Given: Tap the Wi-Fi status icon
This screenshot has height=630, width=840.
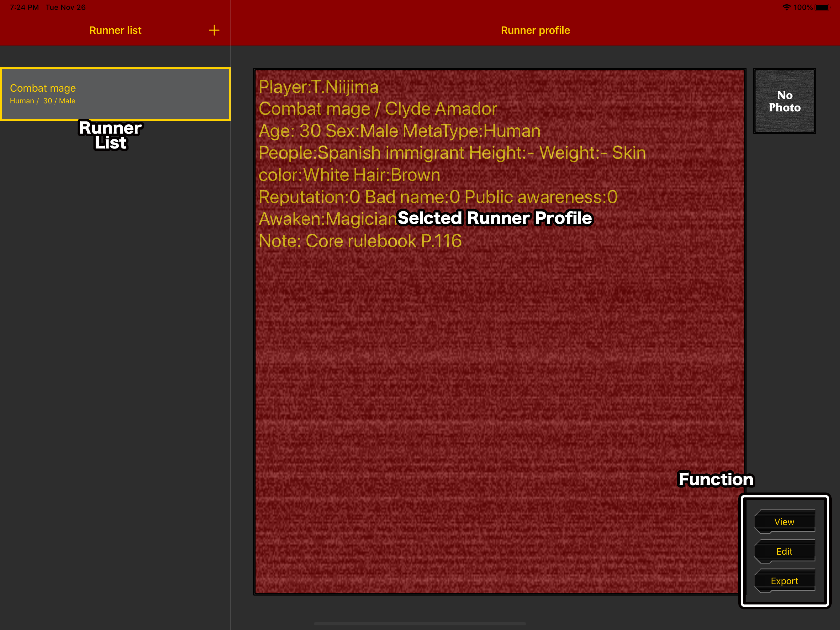Looking at the screenshot, I should click(786, 7).
